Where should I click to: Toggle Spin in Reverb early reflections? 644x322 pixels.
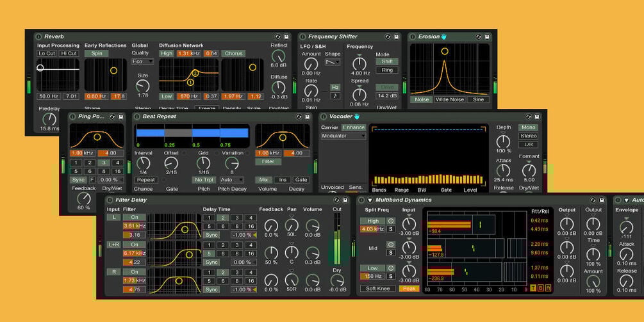pyautogui.click(x=97, y=53)
